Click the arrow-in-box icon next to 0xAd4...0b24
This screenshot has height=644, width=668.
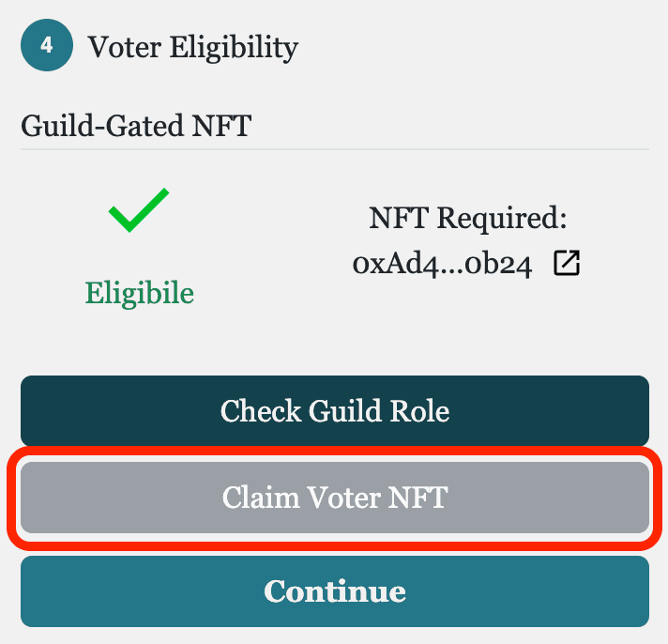pyautogui.click(x=567, y=263)
